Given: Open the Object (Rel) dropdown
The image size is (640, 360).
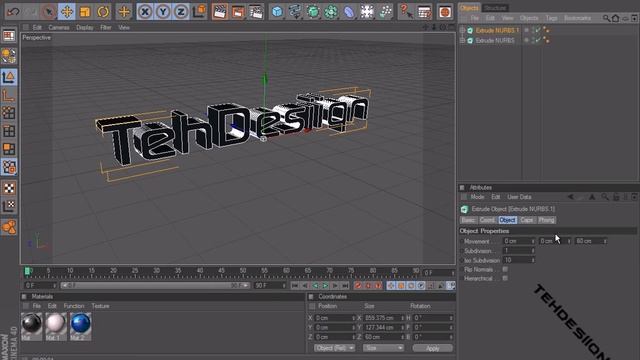Looking at the screenshot, I should 334,348.
